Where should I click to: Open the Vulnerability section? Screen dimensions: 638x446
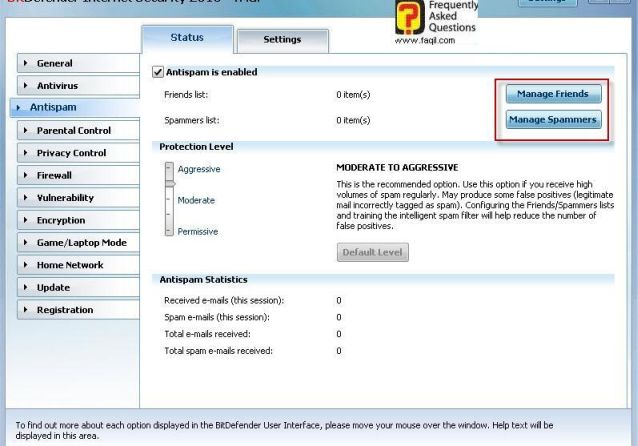[78, 198]
